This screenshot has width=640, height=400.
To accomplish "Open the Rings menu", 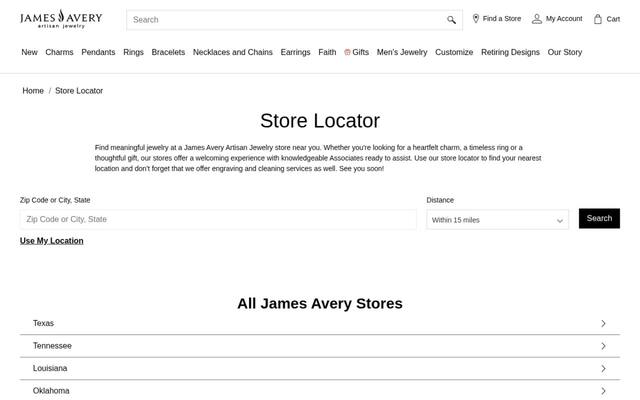I will point(133,52).
